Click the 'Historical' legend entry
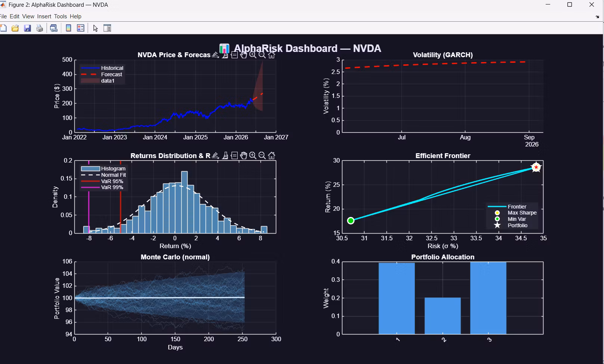This screenshot has width=604, height=364. click(x=112, y=68)
